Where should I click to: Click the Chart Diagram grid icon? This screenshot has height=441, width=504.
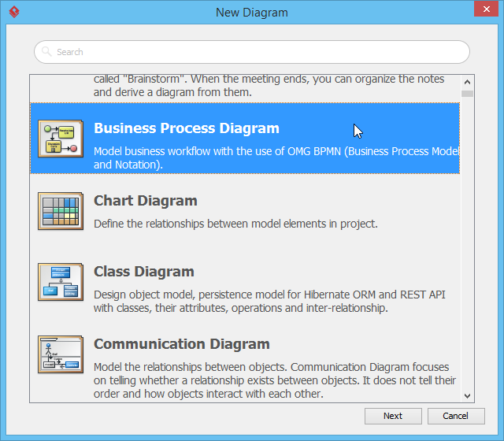pyautogui.click(x=61, y=211)
